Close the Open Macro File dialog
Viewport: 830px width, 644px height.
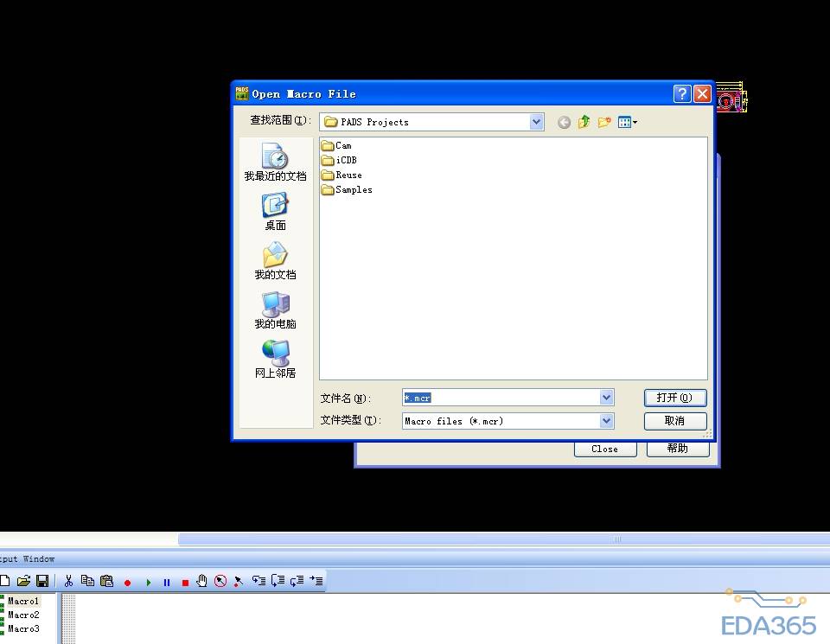702,94
